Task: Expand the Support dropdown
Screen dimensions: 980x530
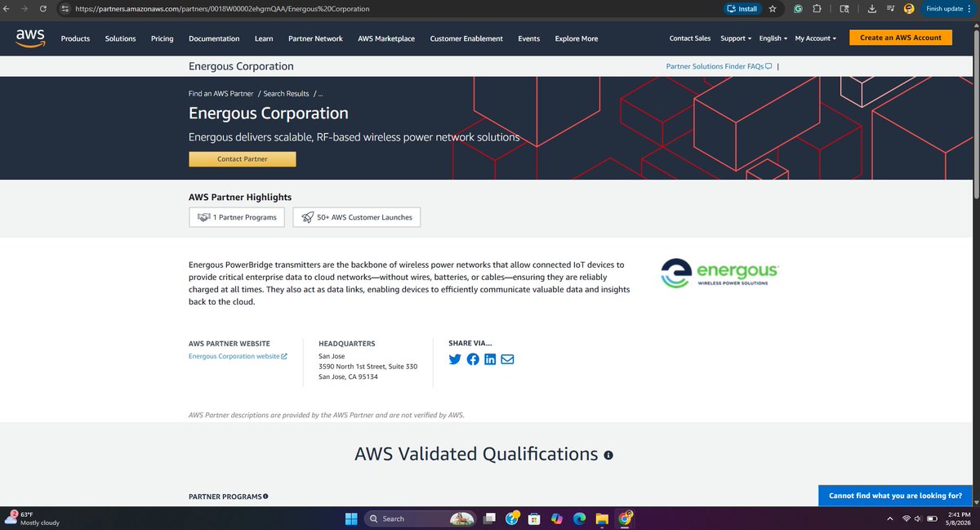Action: 737,38
